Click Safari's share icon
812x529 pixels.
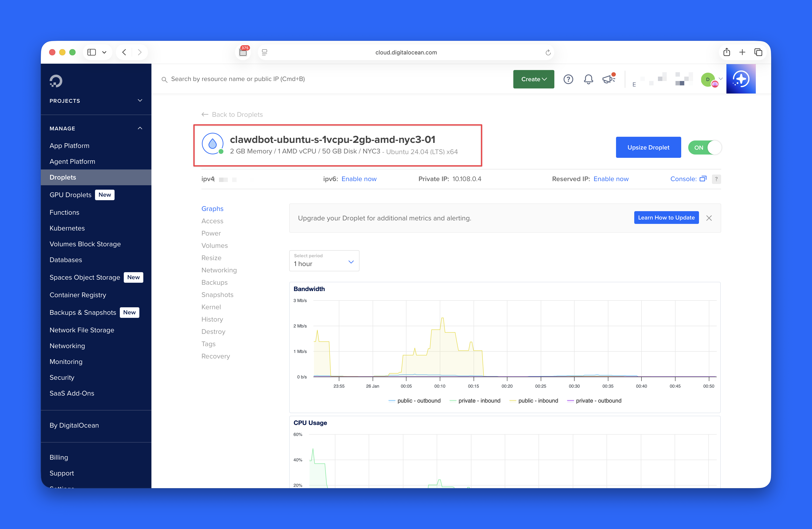727,52
